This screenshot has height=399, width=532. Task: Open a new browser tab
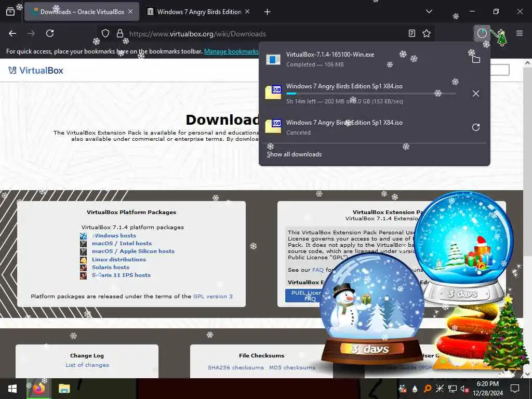coord(268,12)
